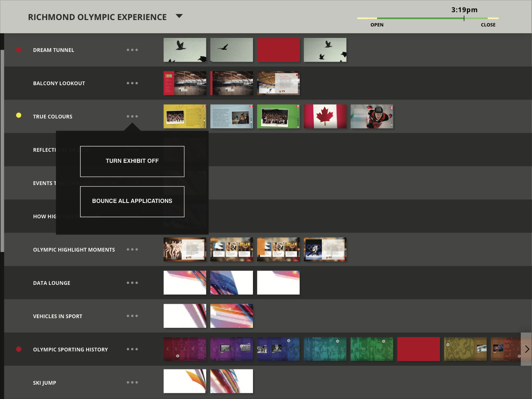Open first Ski Jump orange streak thumbnail
This screenshot has width=532, height=399.
coord(185,381)
